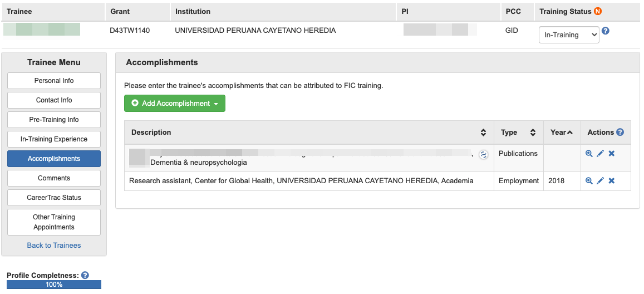Open the Training Status dropdown

569,35
